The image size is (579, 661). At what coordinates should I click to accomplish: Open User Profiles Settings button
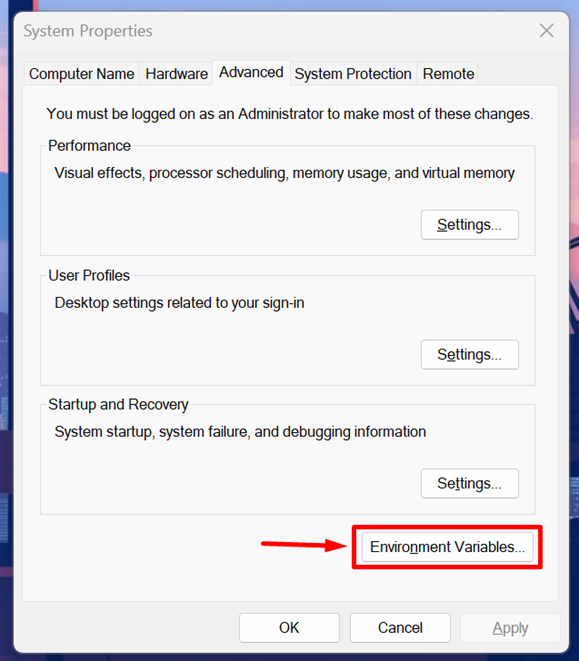coord(469,355)
